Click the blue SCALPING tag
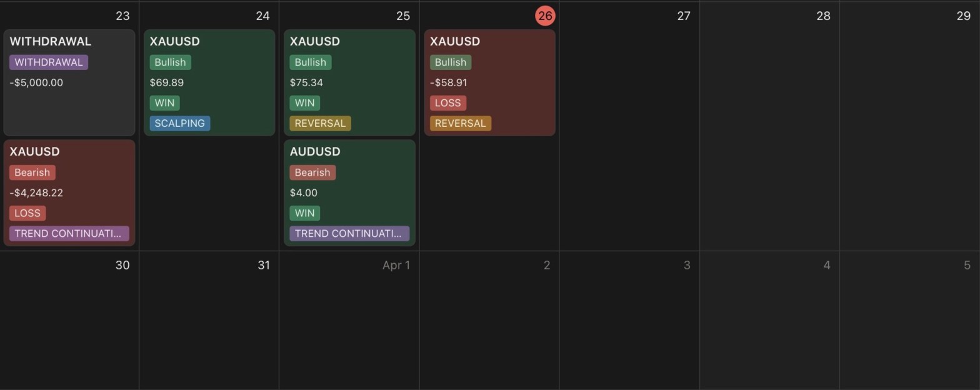This screenshot has width=980, height=390. pos(179,123)
